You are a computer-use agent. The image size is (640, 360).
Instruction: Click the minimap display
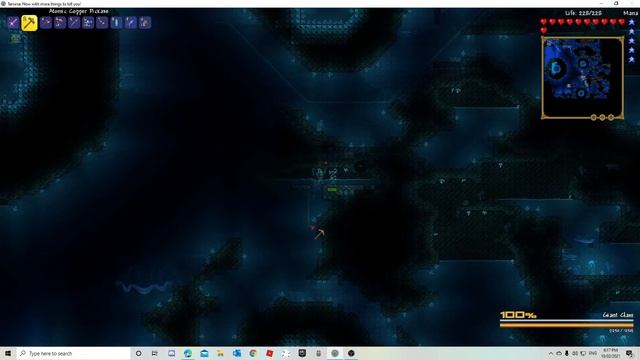coord(582,77)
